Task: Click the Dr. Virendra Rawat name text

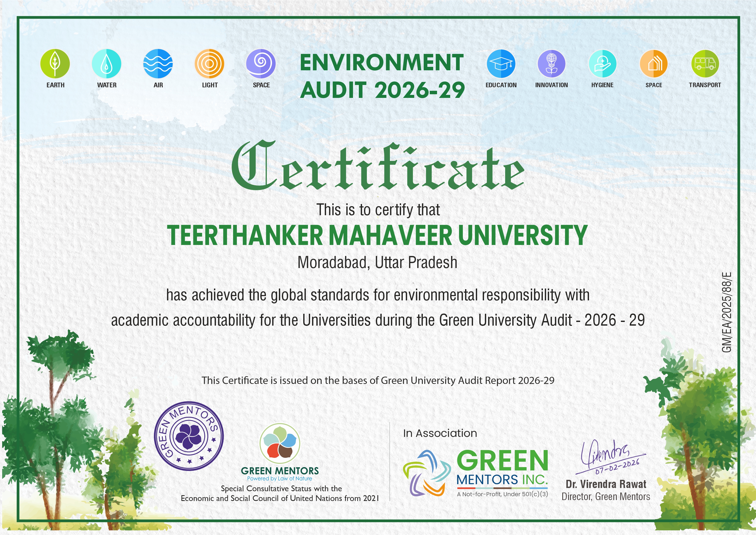Action: coord(606,484)
